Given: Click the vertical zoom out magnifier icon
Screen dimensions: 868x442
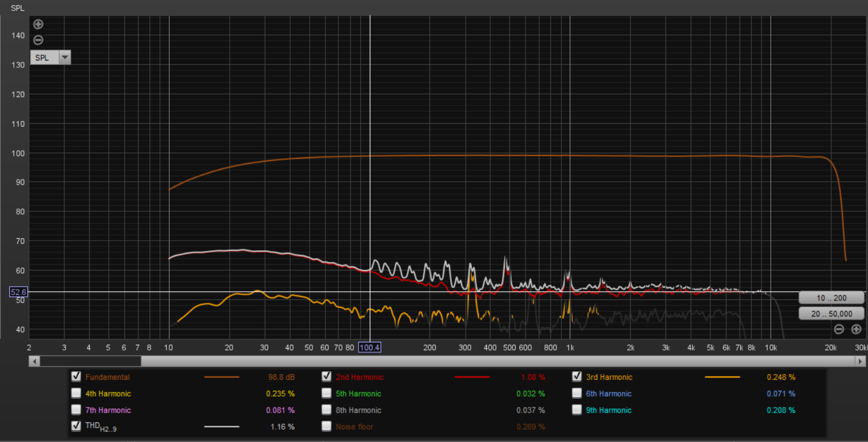Looking at the screenshot, I should pyautogui.click(x=38, y=40).
